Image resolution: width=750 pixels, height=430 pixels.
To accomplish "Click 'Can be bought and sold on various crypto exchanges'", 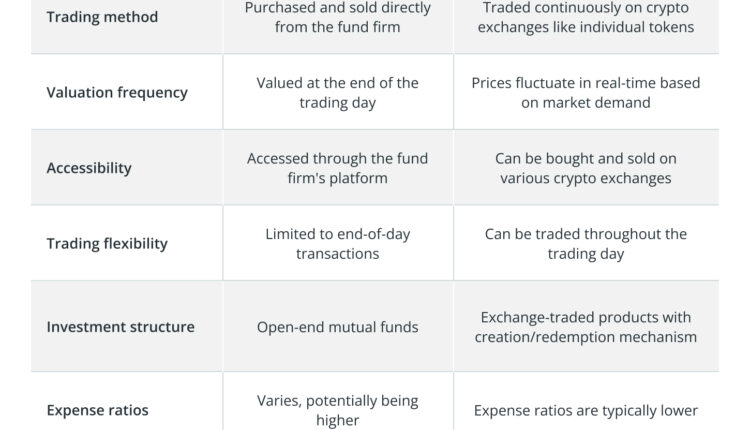I will click(x=586, y=168).
